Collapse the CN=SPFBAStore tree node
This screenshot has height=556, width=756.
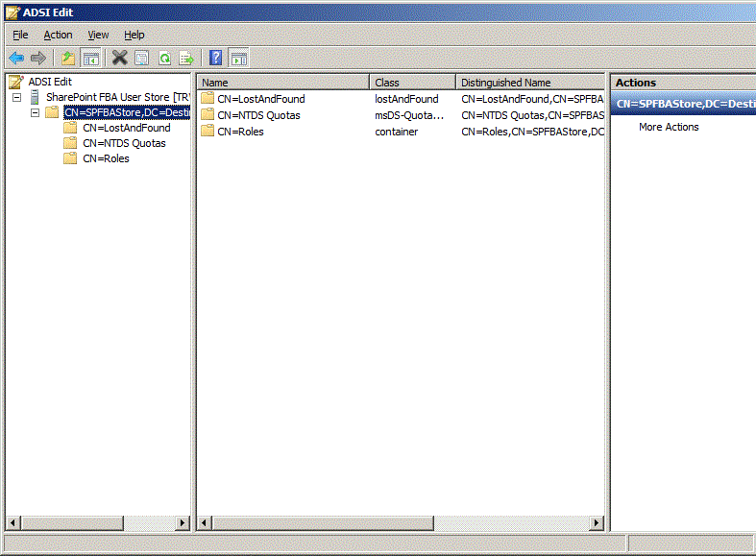click(x=35, y=112)
